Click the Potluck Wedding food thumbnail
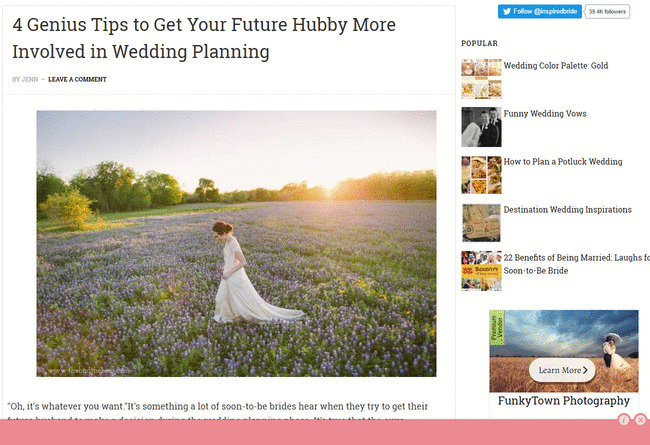The height and width of the screenshot is (445, 650). [481, 175]
